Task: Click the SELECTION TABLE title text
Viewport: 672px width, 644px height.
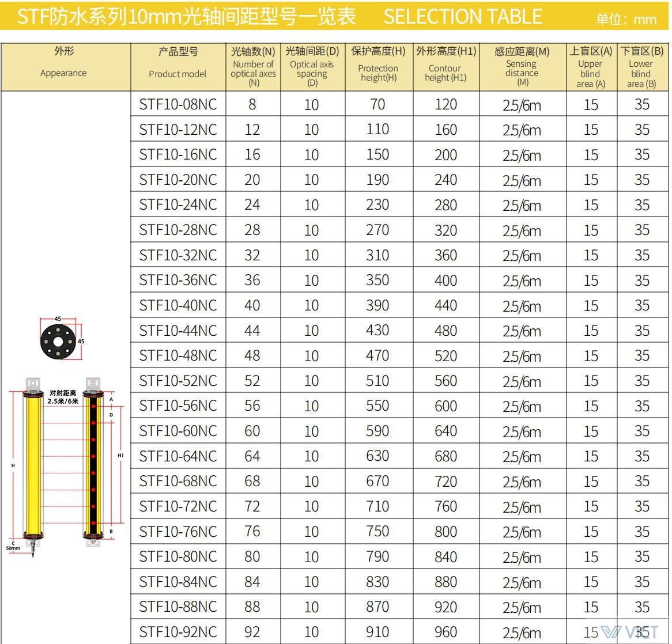Action: pos(463,16)
